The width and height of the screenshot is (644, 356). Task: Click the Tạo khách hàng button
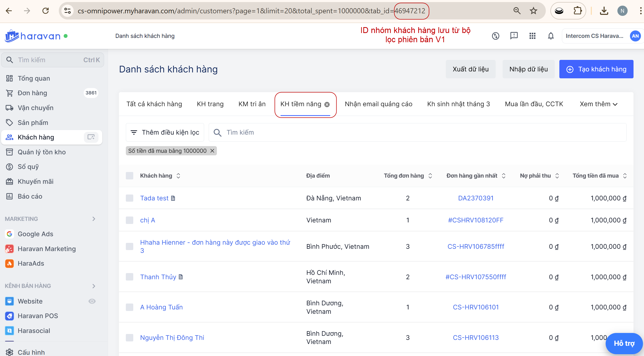point(596,69)
